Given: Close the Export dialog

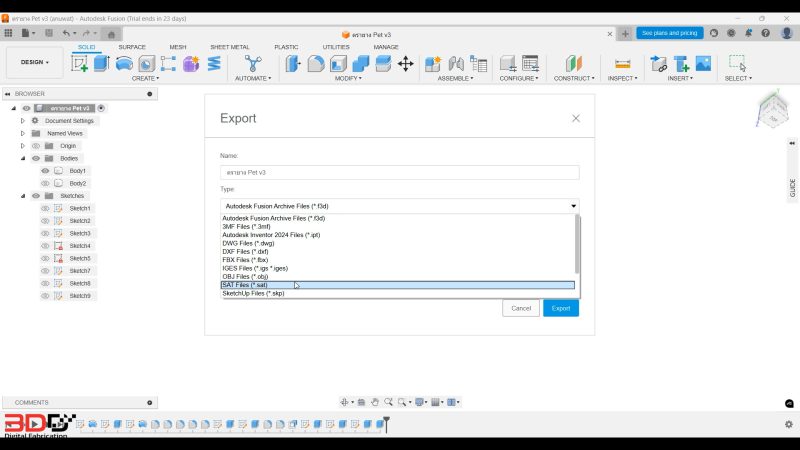Looking at the screenshot, I should click(x=576, y=118).
